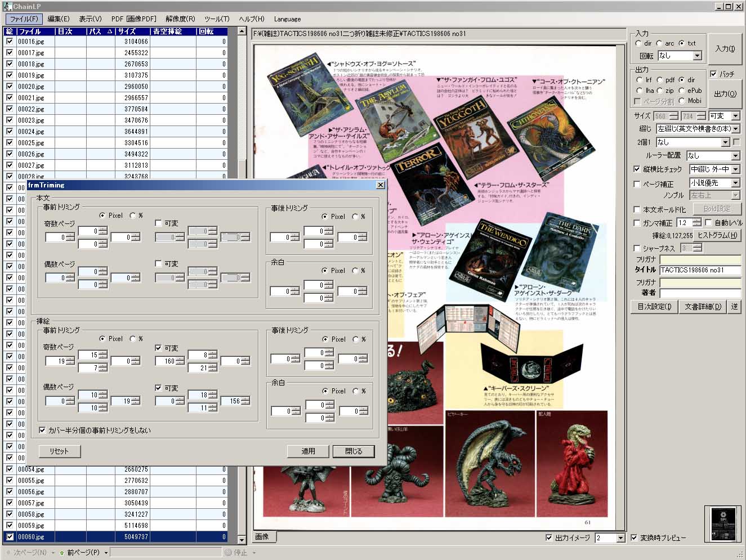Select the ePub output radio button

click(x=682, y=90)
